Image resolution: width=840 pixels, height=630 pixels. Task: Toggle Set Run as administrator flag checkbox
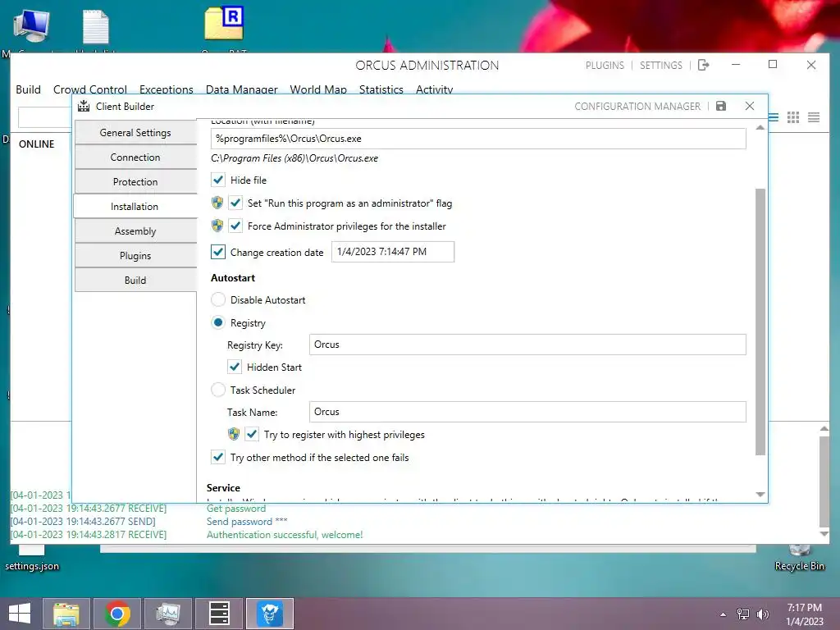click(235, 203)
